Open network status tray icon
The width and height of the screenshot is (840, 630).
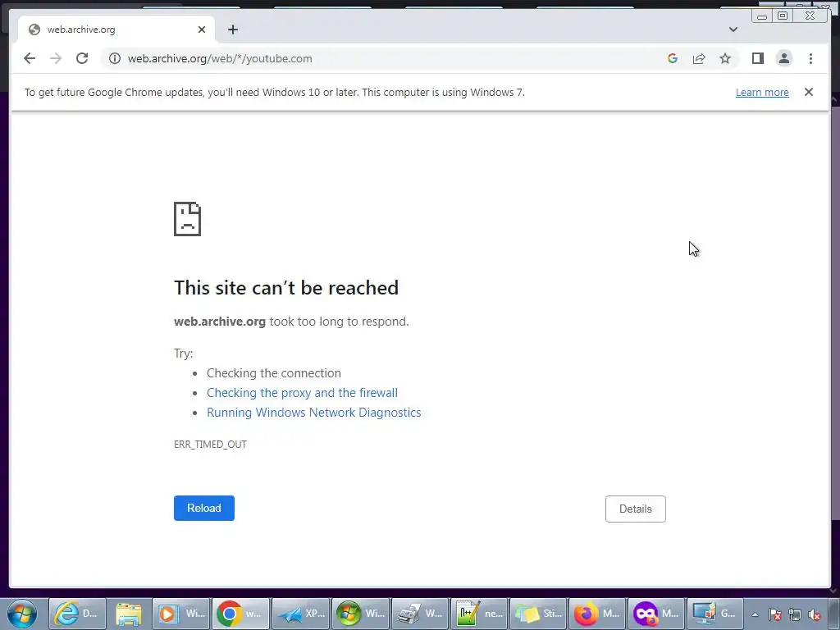795,615
